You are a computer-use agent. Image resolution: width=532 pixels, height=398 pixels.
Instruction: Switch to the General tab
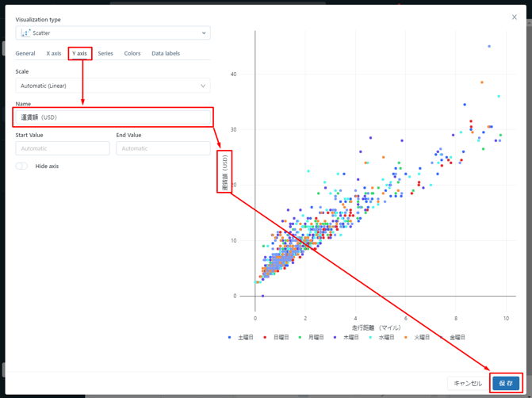point(25,53)
